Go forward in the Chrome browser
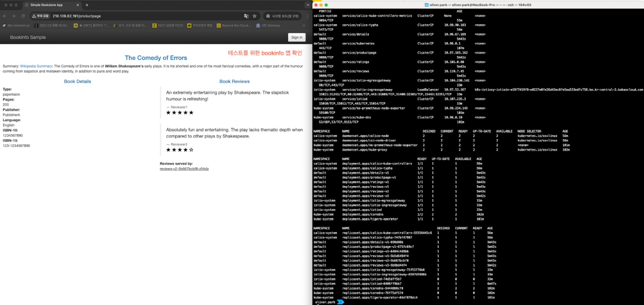 click(14, 16)
